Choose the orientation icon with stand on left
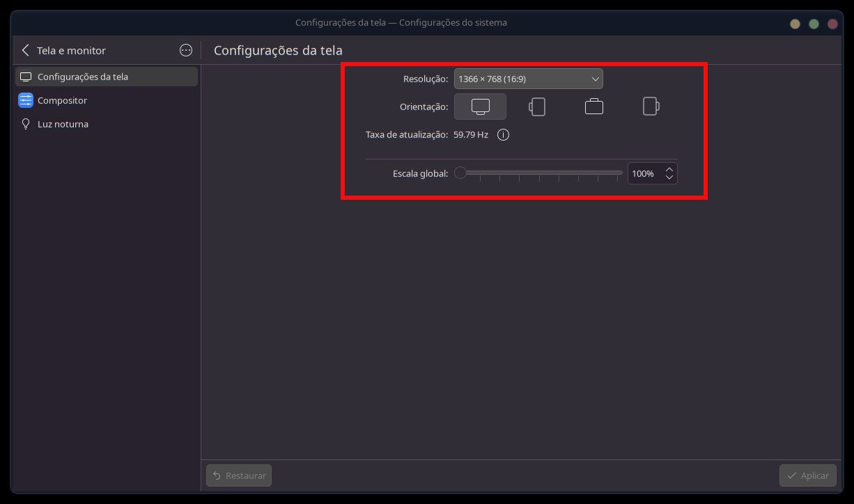The image size is (854, 504). coord(537,107)
